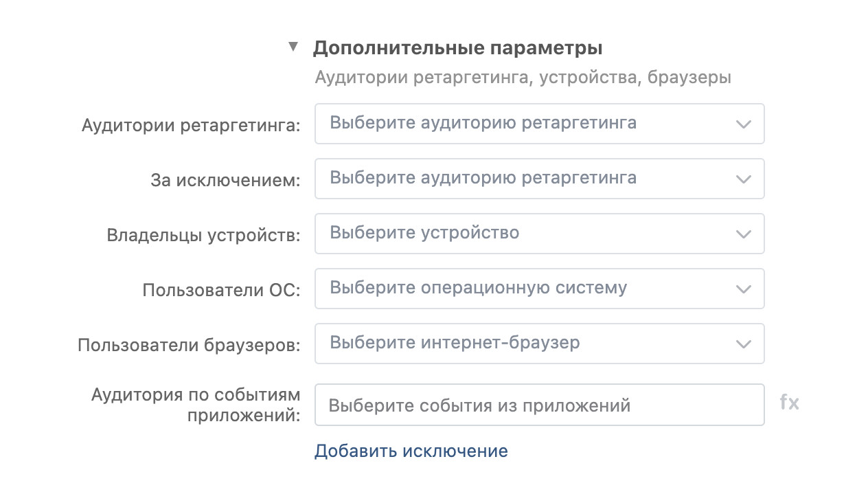The image size is (868, 492).
Task: Click the 'Добавить исключение' link
Action: (411, 451)
